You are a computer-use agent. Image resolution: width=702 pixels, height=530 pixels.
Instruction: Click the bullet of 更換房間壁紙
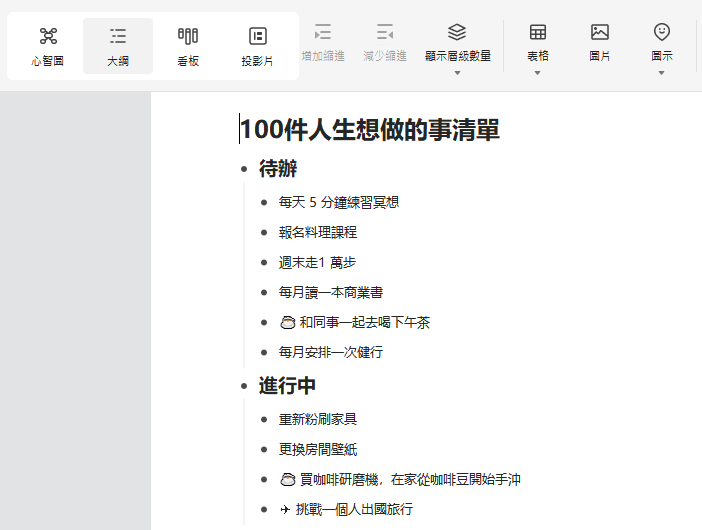tap(264, 450)
